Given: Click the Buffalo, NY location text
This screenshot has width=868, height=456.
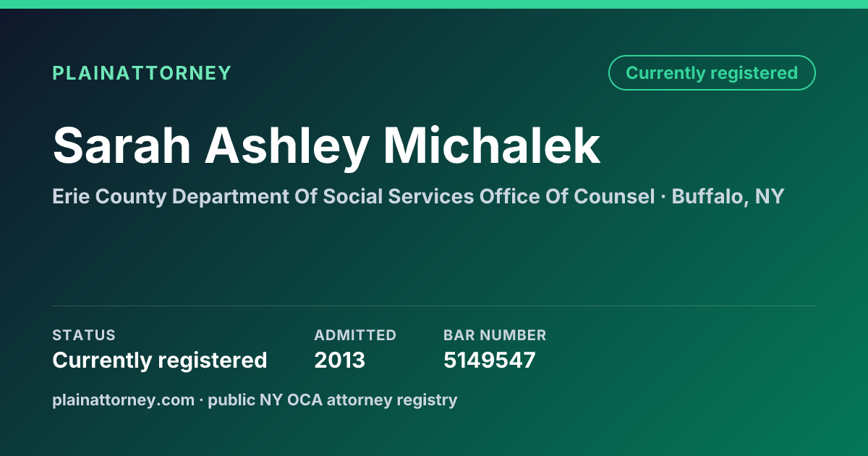Looking at the screenshot, I should pyautogui.click(x=728, y=196).
